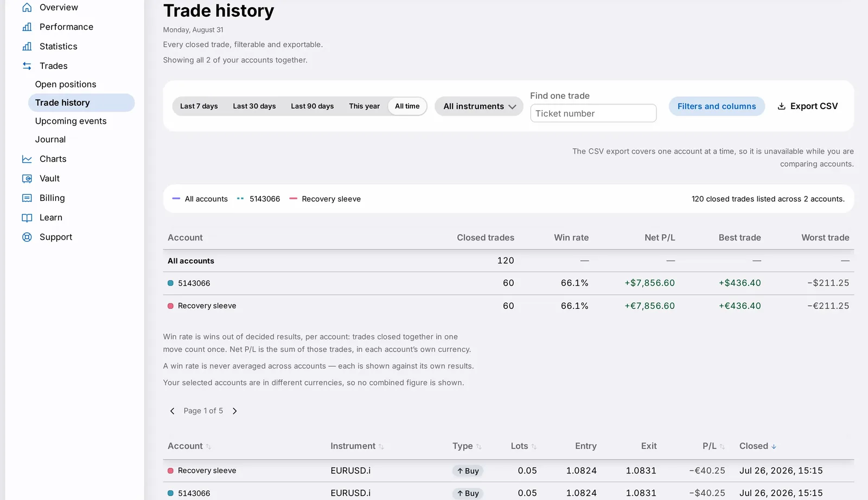Open Trade history in sidebar
The image size is (868, 500).
81,103
